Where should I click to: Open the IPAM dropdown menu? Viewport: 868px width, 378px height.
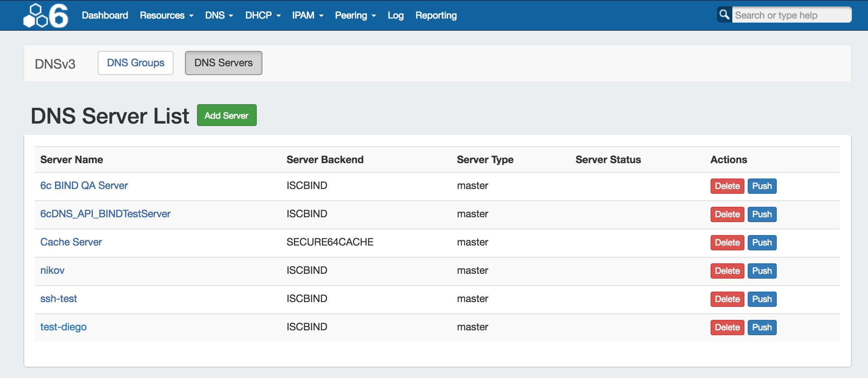(x=308, y=15)
